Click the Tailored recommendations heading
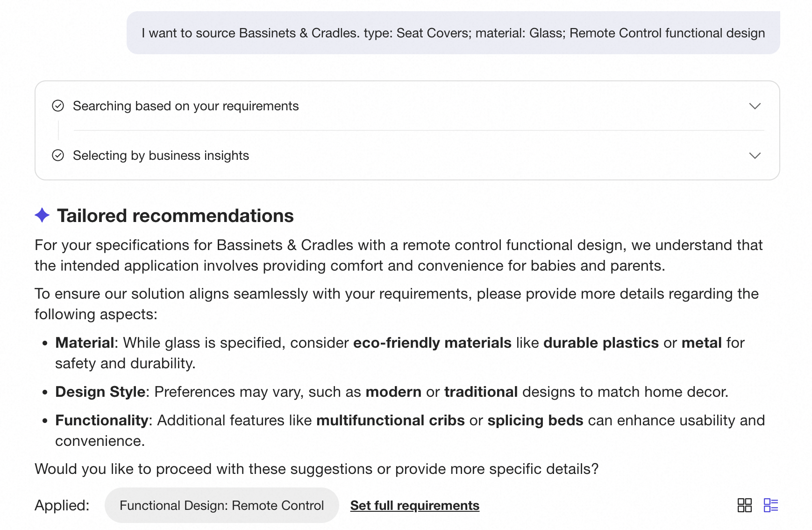 175,216
